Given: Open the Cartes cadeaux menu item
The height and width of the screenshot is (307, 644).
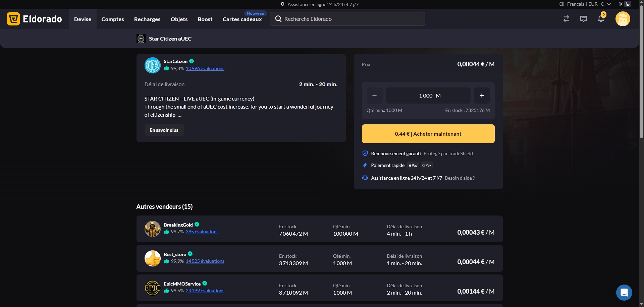Looking at the screenshot, I should coord(242,19).
